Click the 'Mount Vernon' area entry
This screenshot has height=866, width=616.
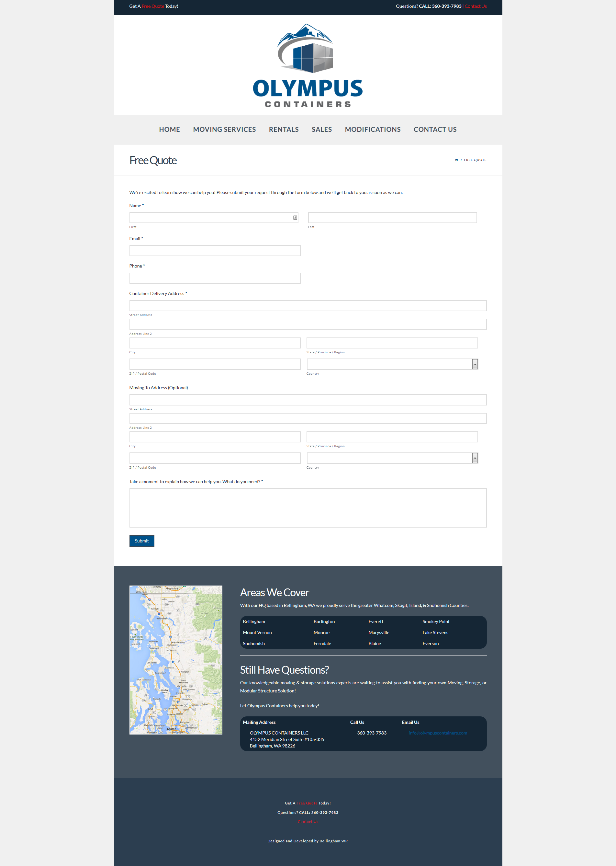[x=257, y=632]
